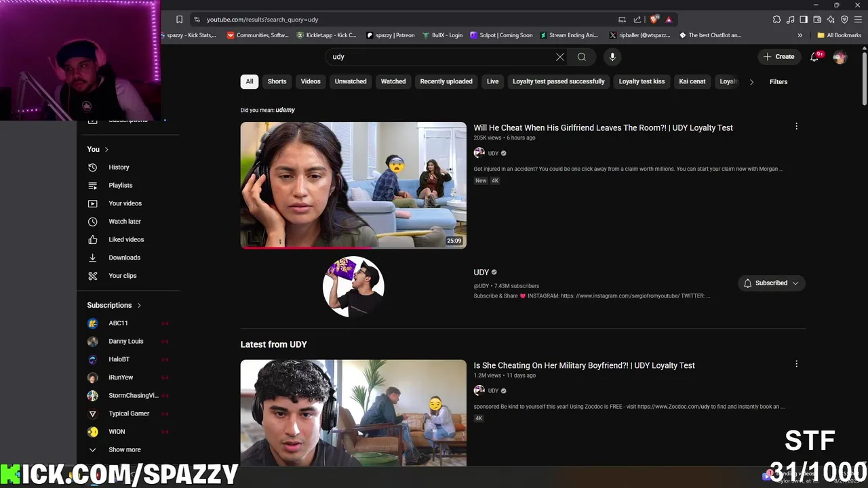This screenshot has height=488, width=868.
Task: Click the search magnifier button
Action: coord(581,57)
